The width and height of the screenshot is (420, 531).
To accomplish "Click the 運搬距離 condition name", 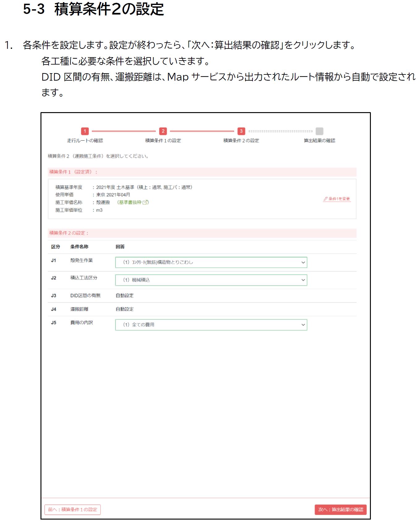I will click(x=79, y=309).
